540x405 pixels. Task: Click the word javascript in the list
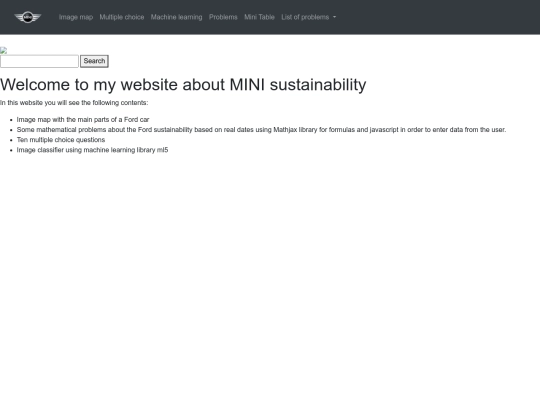point(384,129)
